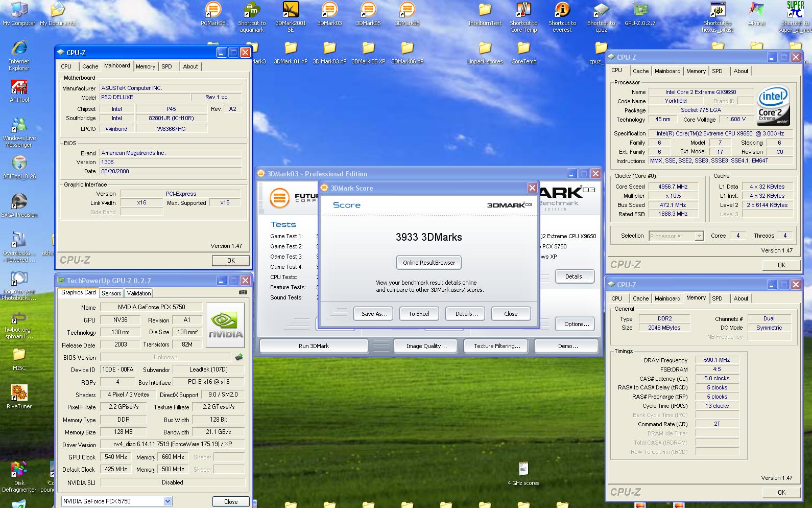Viewport: 812px width, 508px height.
Task: Switch to Validation tab in GPU-Z
Action: pos(139,293)
